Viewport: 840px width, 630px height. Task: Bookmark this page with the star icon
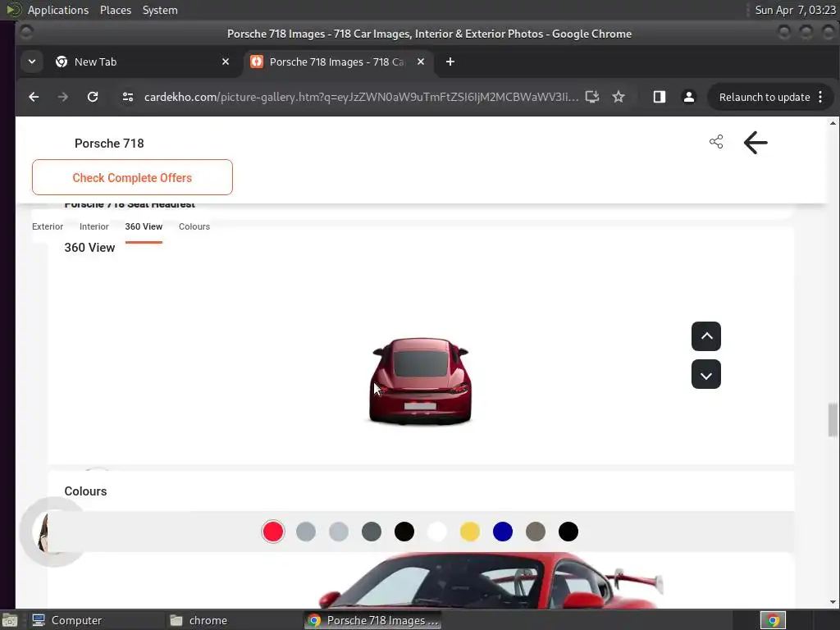(x=619, y=97)
